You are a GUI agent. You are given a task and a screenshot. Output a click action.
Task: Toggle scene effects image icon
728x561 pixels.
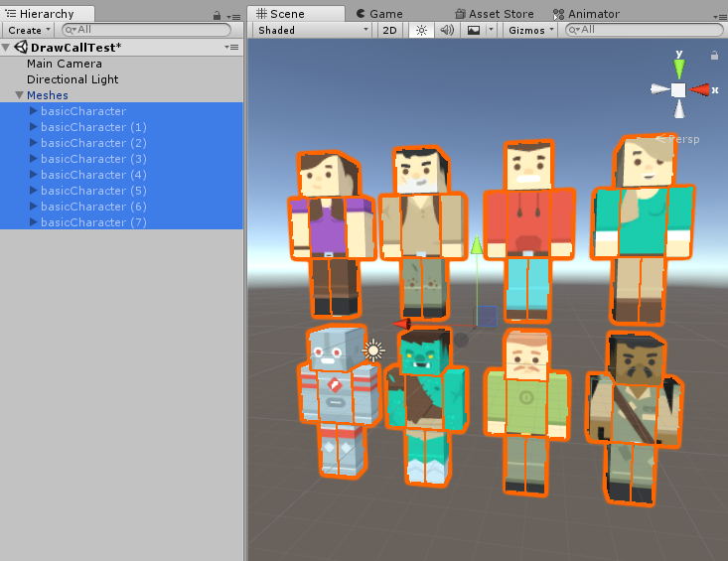point(473,30)
